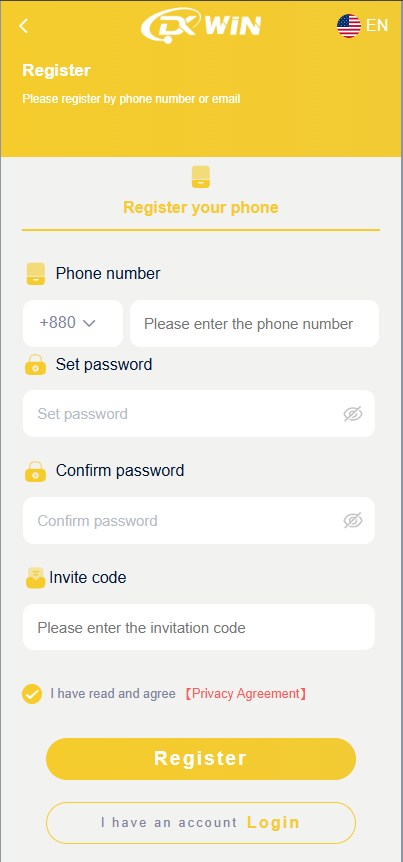Image resolution: width=403 pixels, height=862 pixels.
Task: Go back using the top-left arrow
Action: [23, 26]
